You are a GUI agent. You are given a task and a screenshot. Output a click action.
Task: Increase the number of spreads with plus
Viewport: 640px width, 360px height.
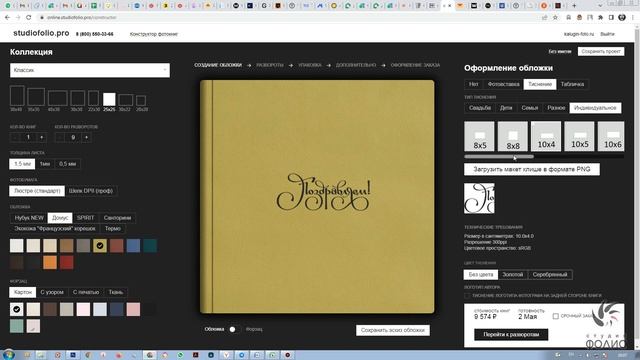[87, 138]
